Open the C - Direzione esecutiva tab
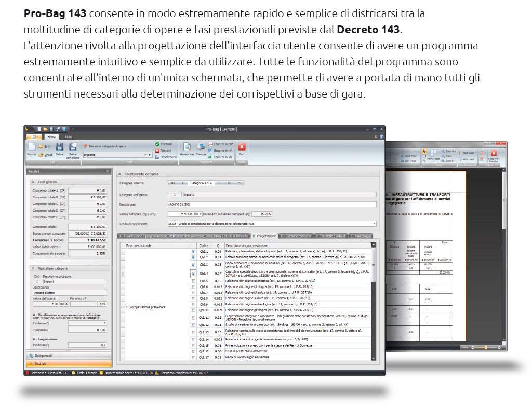This screenshot has height=410, width=532. click(x=296, y=236)
